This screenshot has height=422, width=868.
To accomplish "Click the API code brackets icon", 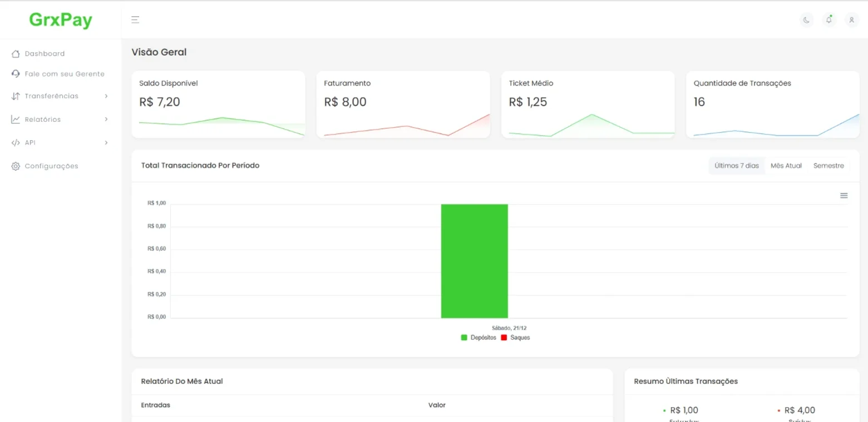I will point(16,143).
